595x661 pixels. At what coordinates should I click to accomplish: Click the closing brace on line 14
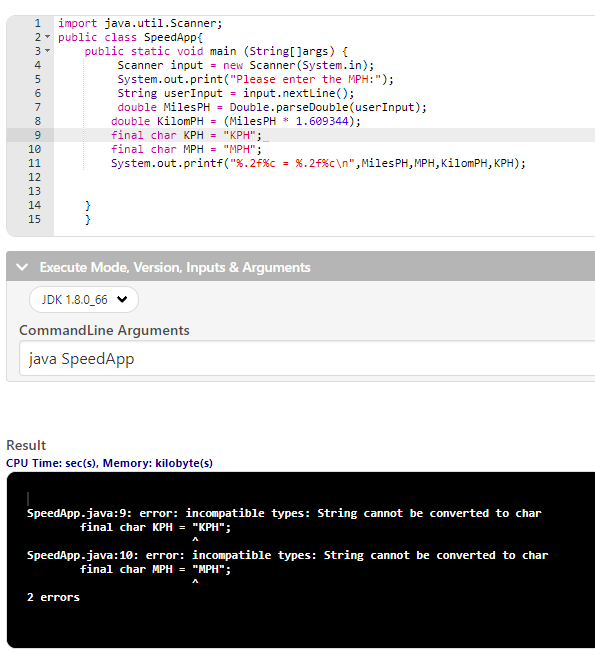[x=88, y=206]
